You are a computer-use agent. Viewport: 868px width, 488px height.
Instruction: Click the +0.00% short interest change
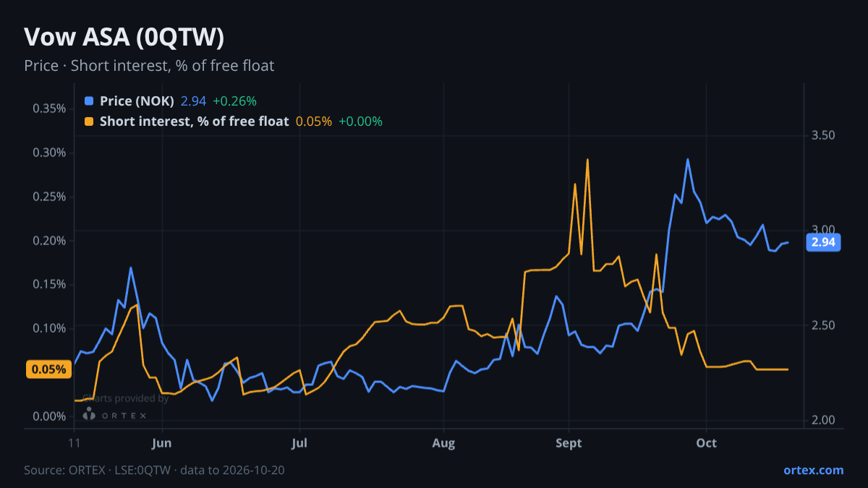pos(360,121)
